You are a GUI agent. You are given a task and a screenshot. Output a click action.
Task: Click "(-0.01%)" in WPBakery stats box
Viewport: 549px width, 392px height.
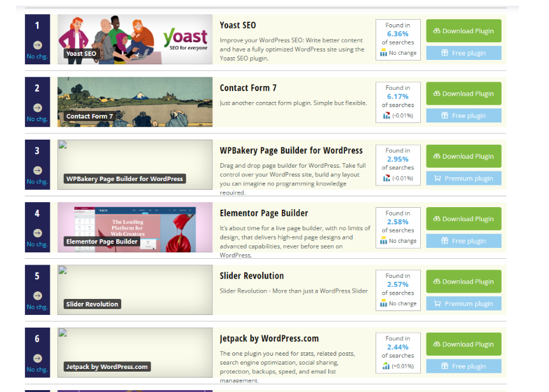pos(402,178)
